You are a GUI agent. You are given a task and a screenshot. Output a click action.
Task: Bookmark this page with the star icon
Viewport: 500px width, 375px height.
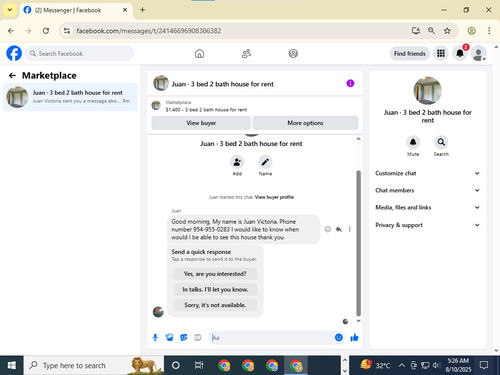point(447,31)
